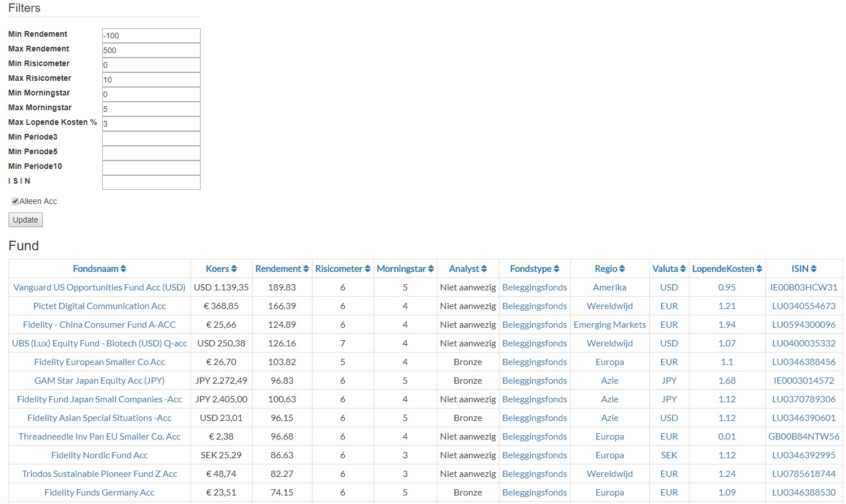
Task: Click ISIN column sort icon
Action: [x=813, y=269]
